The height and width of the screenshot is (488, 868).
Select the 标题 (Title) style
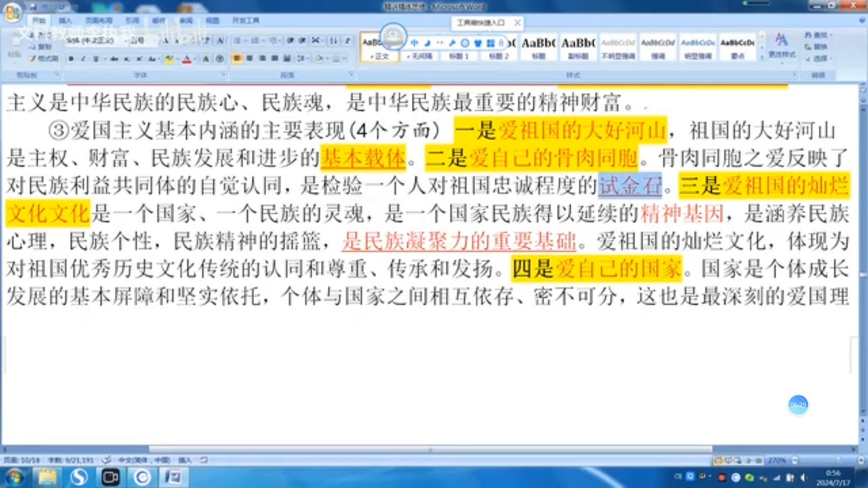538,47
